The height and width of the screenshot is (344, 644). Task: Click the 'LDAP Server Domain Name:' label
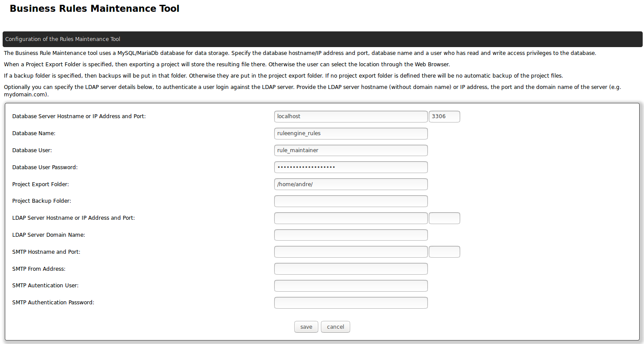(x=48, y=235)
